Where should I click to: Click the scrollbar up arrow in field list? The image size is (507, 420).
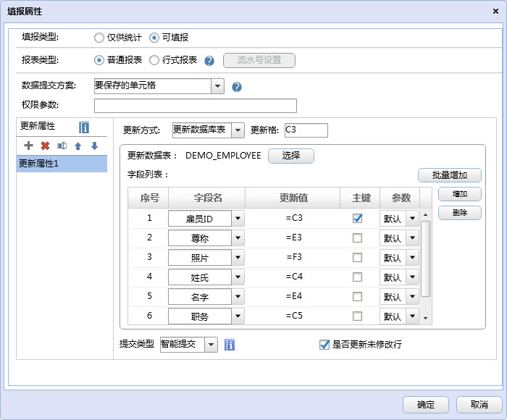[x=426, y=215]
